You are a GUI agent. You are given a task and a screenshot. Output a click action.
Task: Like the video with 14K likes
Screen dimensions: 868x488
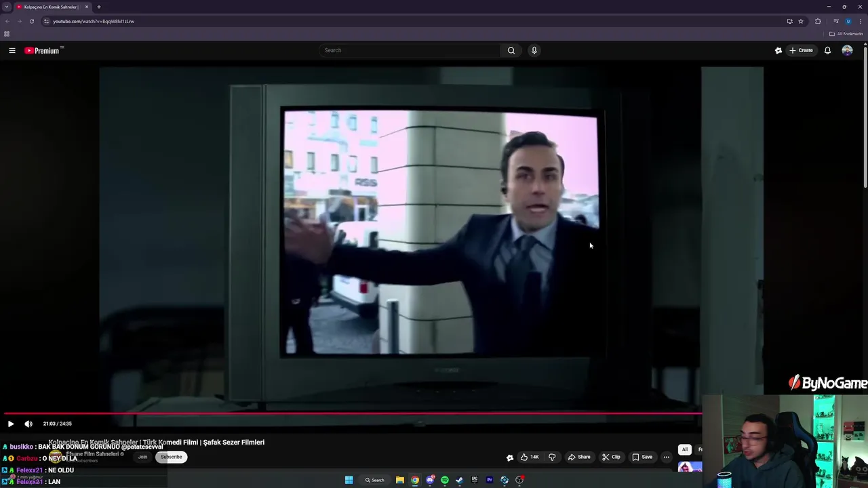(x=530, y=457)
